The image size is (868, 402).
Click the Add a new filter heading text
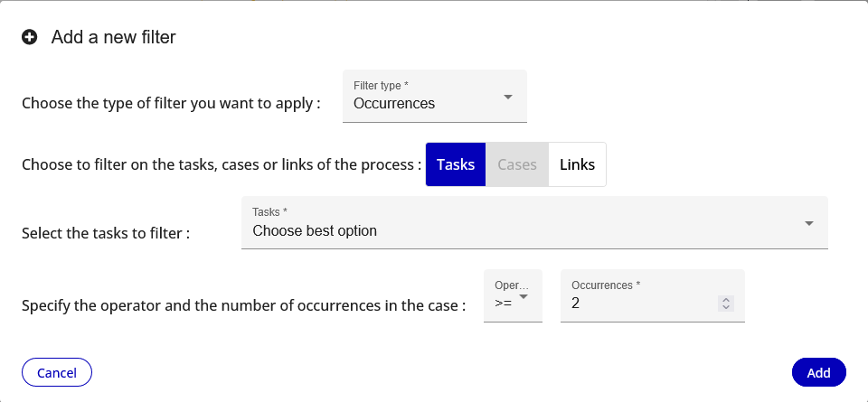pos(114,37)
